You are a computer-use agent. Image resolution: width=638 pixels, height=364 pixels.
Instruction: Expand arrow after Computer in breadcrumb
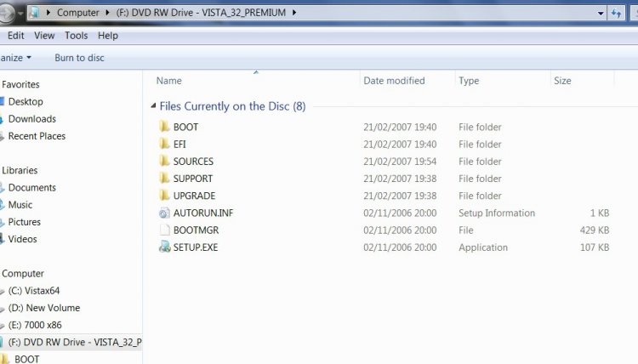coord(107,13)
